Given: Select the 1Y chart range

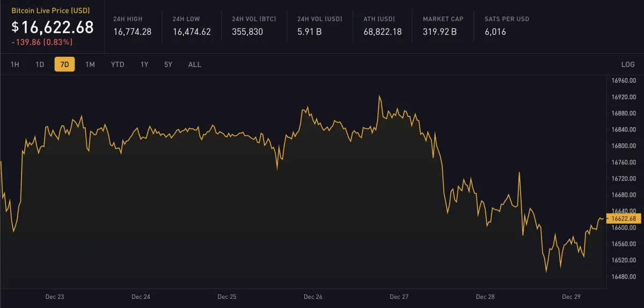Looking at the screenshot, I should (144, 64).
